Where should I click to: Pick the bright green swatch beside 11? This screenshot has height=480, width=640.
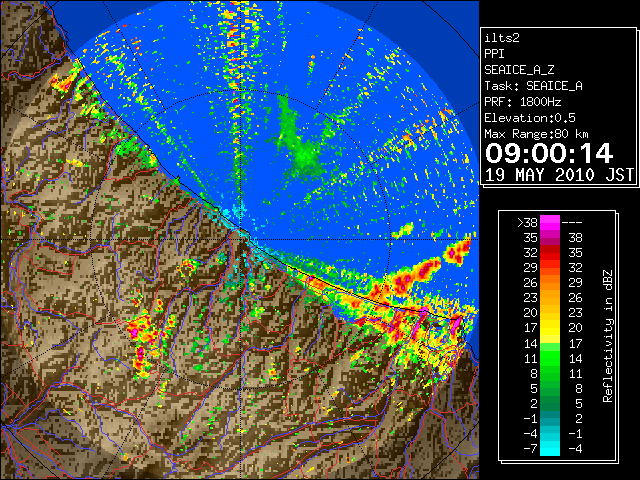tap(550, 358)
